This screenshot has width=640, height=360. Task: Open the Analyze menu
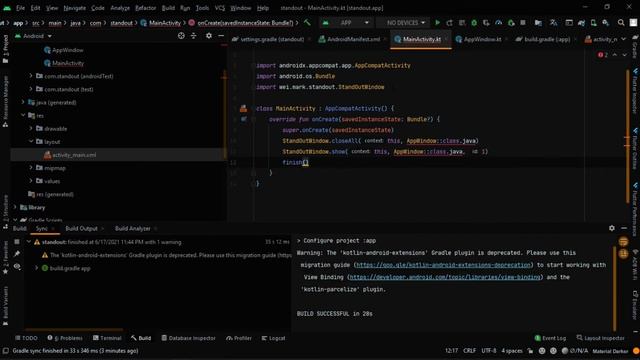pos(120,8)
